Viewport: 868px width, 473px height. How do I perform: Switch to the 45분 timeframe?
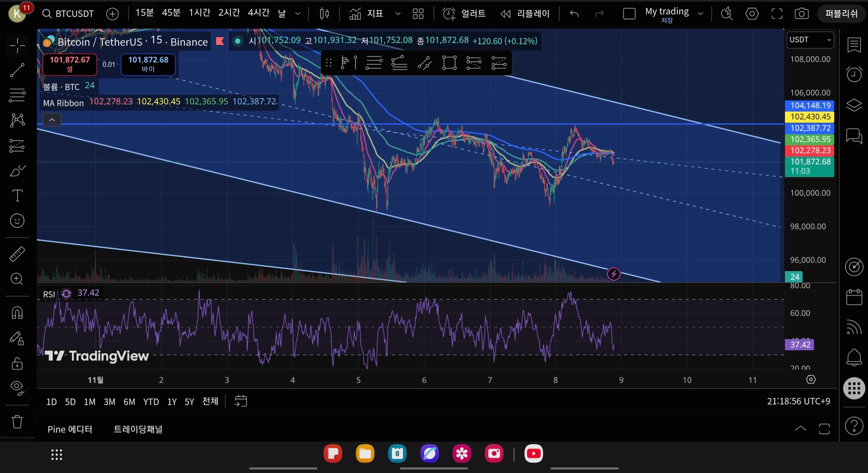171,13
